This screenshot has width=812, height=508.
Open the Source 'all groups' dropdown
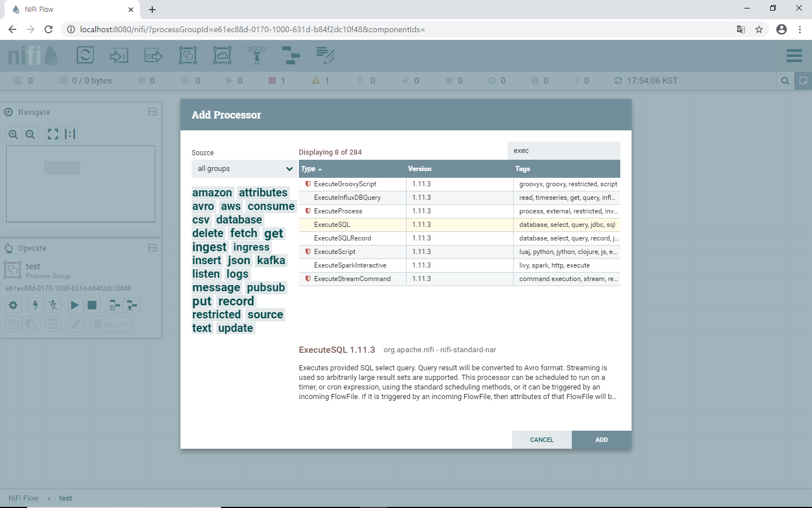tap(244, 169)
